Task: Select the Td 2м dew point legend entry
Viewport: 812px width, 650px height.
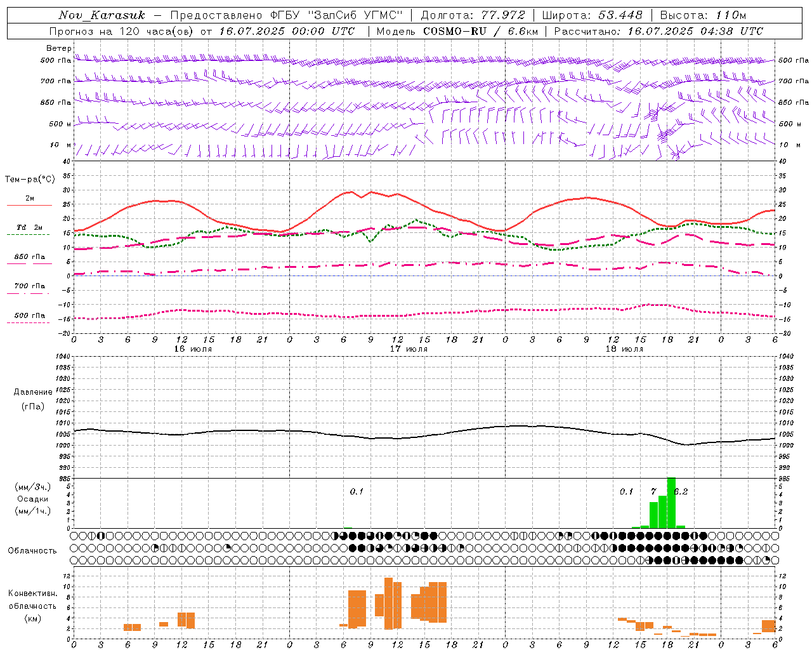Action: coord(29,229)
